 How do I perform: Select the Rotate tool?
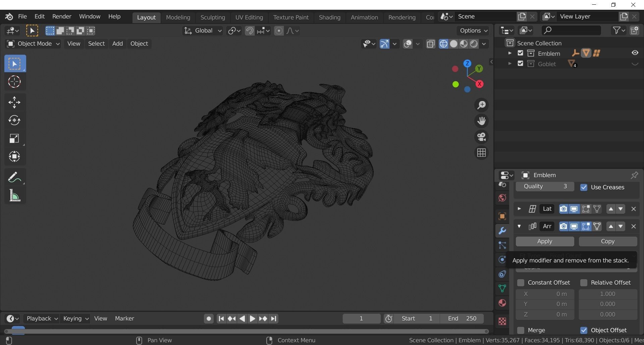click(x=14, y=120)
